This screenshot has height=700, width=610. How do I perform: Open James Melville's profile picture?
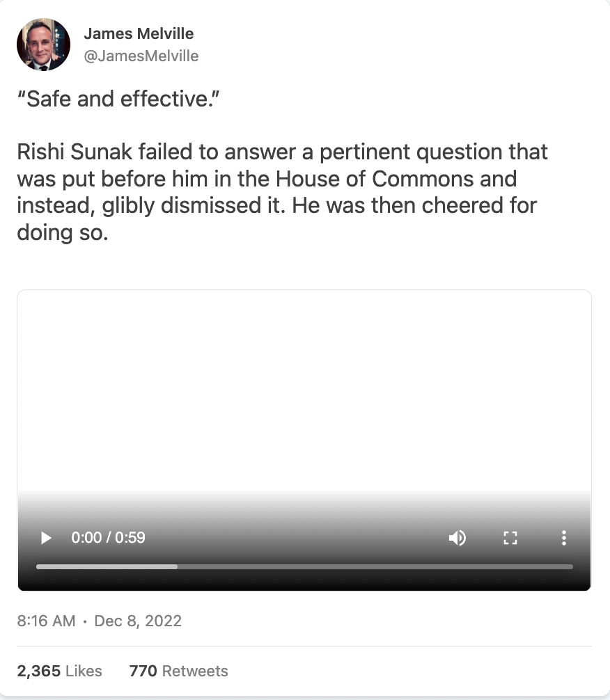tap(43, 45)
